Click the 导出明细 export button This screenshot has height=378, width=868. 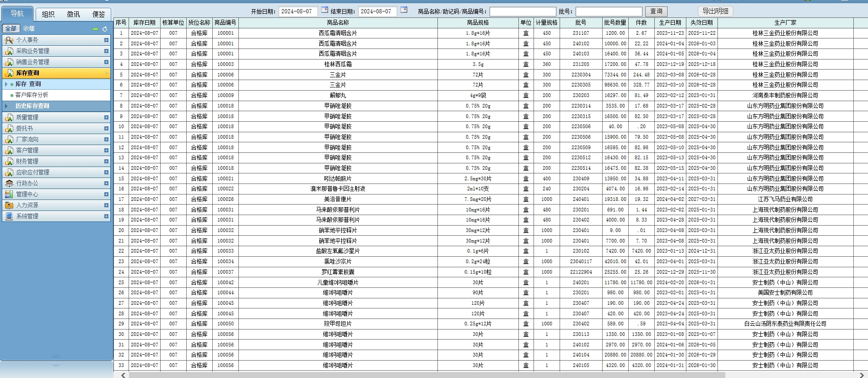pos(715,11)
